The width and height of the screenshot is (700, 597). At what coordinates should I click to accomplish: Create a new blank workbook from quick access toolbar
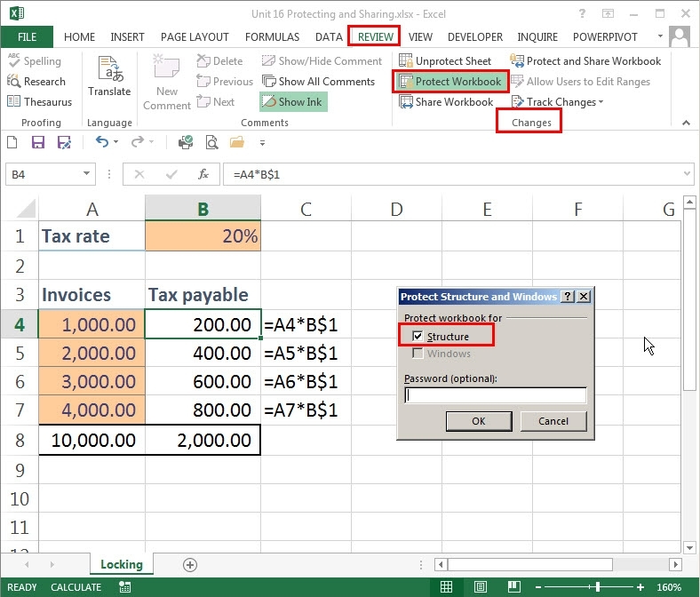[12, 142]
